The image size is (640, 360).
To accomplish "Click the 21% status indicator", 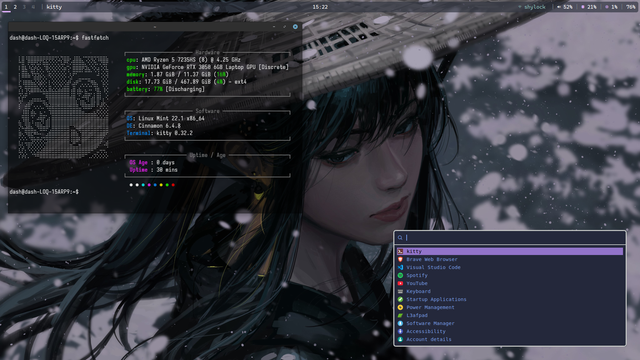I will [x=589, y=7].
